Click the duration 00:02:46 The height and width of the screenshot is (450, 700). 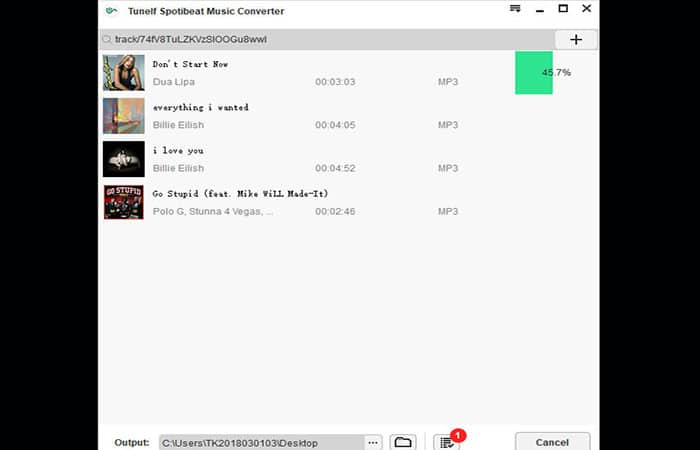tap(335, 212)
